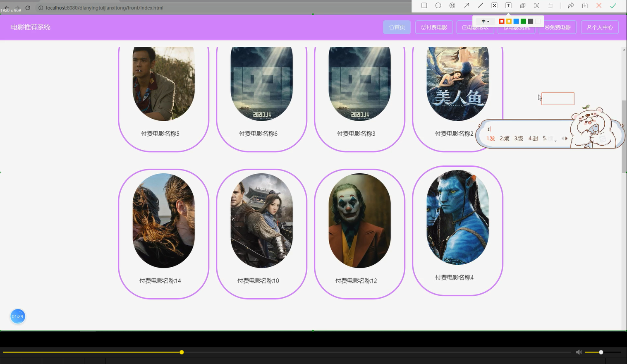
Task: Confirm the screenshot with the checkmark
Action: coord(613,5)
